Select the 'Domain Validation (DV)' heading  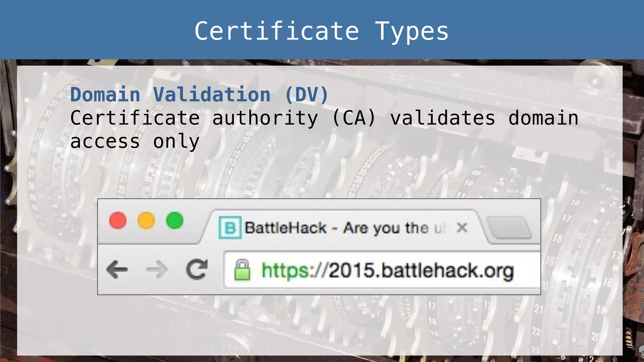tap(199, 94)
